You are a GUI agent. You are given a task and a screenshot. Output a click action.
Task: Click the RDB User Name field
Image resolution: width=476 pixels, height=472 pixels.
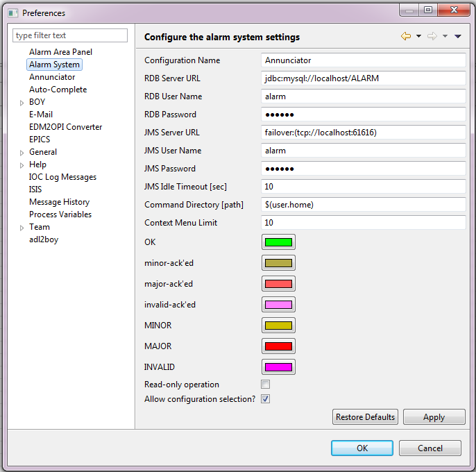click(x=364, y=96)
